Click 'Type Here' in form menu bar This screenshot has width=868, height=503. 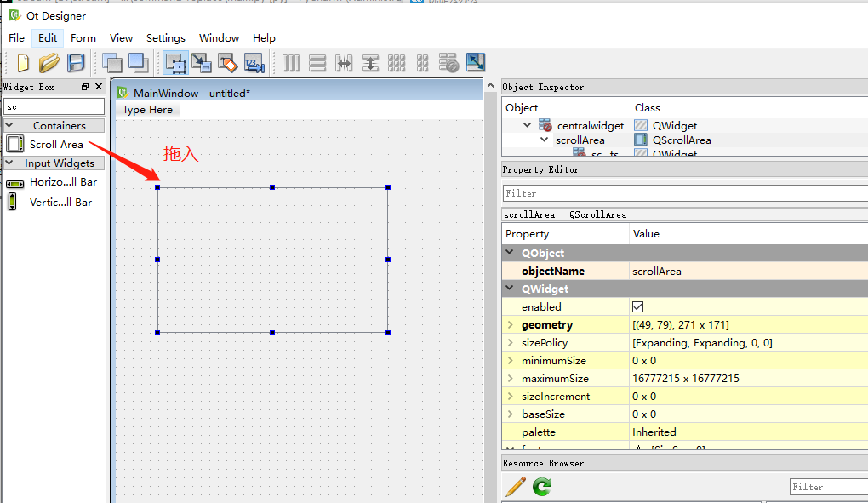click(147, 110)
